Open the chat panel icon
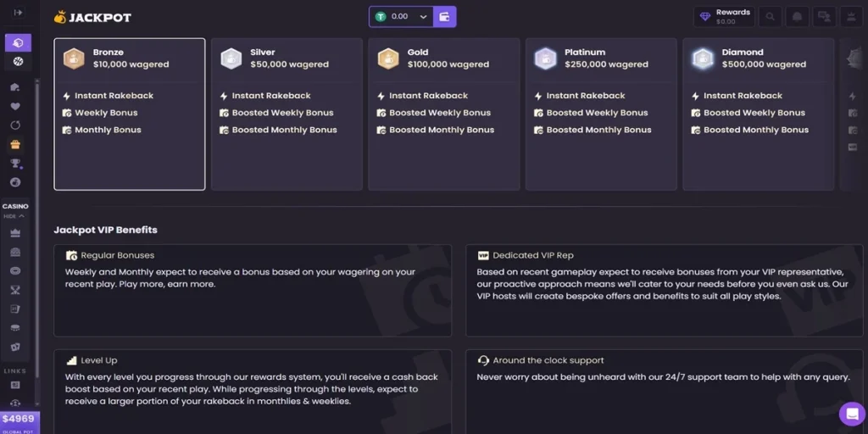This screenshot has height=434, width=868. click(823, 16)
